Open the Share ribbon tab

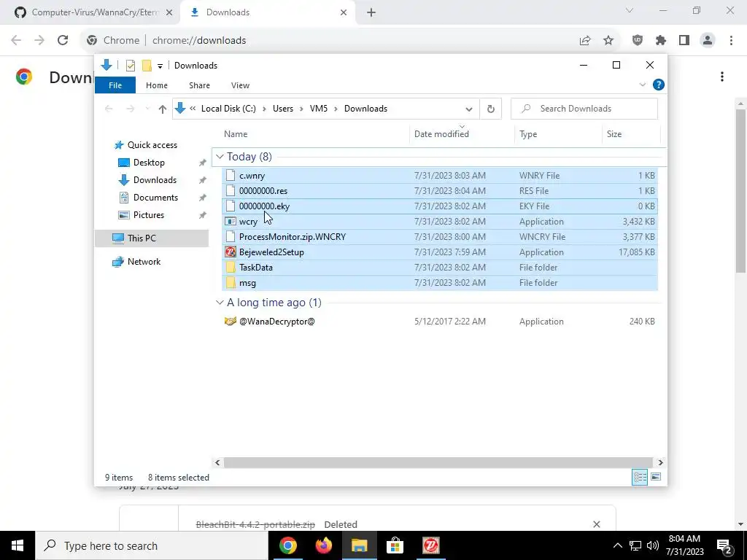[199, 85]
